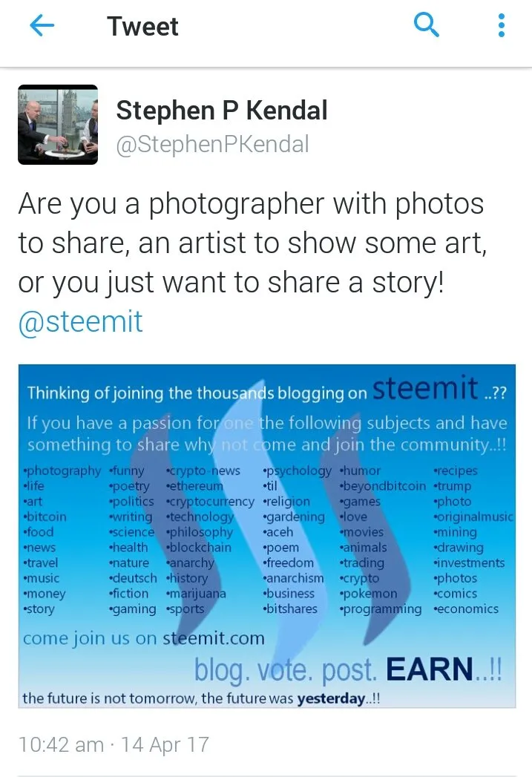Tap the 'come join us on steemit.com' text
The height and width of the screenshot is (777, 532).
(x=144, y=638)
